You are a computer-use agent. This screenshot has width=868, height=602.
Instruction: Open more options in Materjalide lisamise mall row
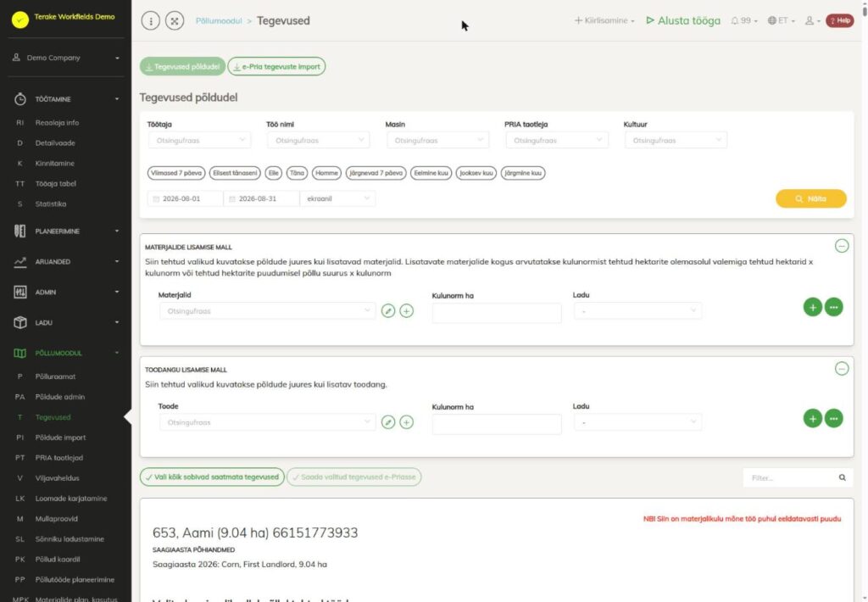(834, 307)
